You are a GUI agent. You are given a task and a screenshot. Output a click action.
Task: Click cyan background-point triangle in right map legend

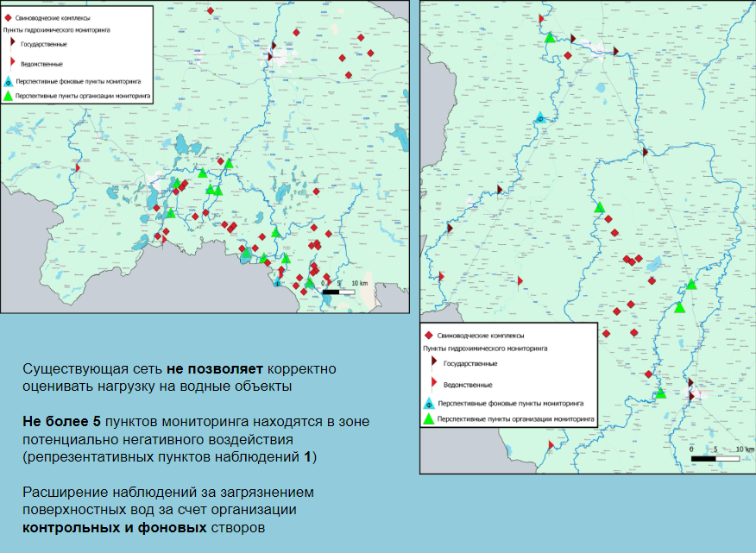[429, 404]
